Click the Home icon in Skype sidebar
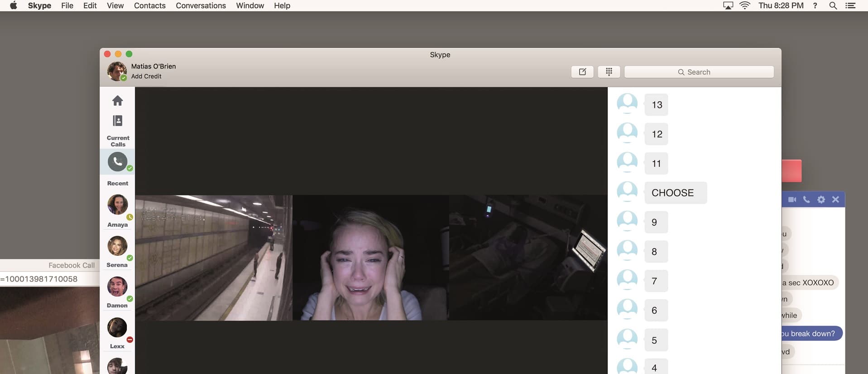 coord(117,101)
